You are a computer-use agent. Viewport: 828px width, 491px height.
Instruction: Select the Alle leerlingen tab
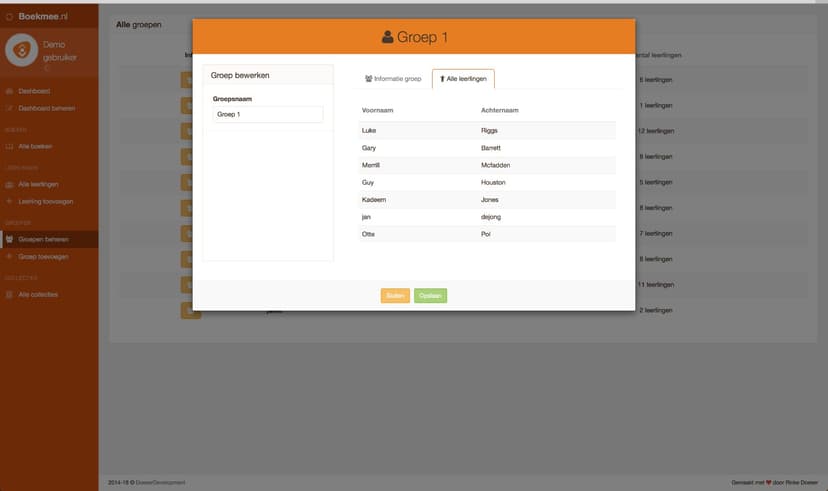tap(463, 79)
